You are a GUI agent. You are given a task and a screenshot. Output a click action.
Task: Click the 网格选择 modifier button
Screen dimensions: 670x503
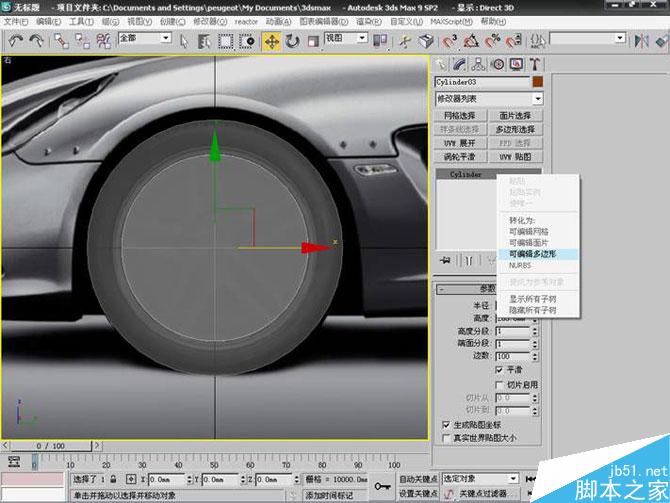point(461,116)
